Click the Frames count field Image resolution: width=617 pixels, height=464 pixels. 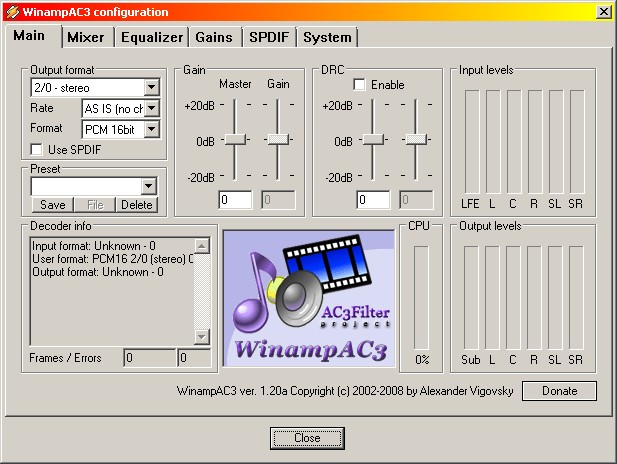pyautogui.click(x=150, y=358)
